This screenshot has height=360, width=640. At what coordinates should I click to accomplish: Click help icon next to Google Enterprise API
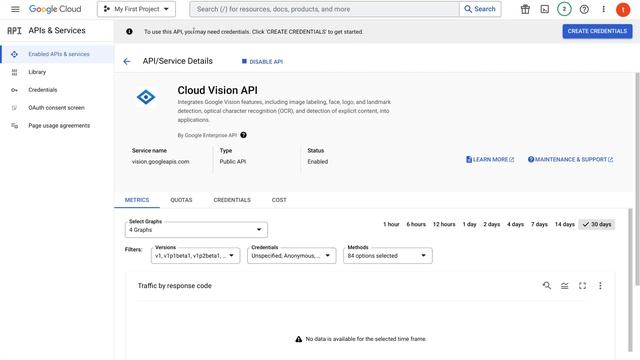pos(243,135)
